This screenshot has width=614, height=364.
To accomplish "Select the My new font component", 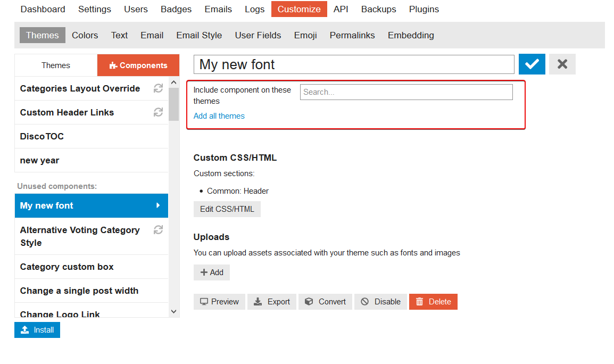I will point(91,206).
